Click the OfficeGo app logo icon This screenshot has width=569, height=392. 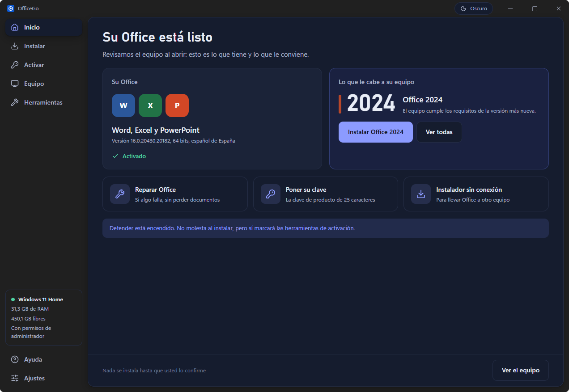tap(11, 8)
